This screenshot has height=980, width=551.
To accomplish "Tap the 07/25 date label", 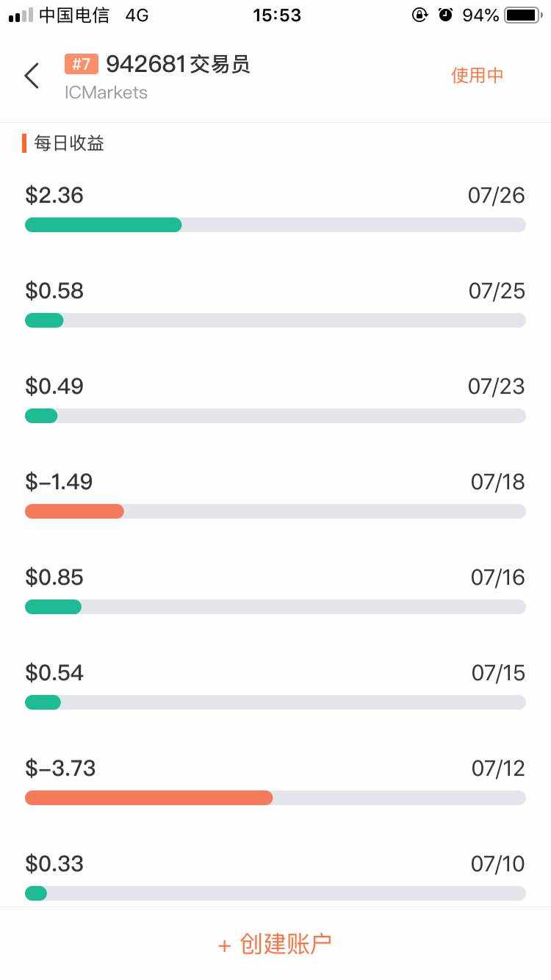I will [x=497, y=291].
